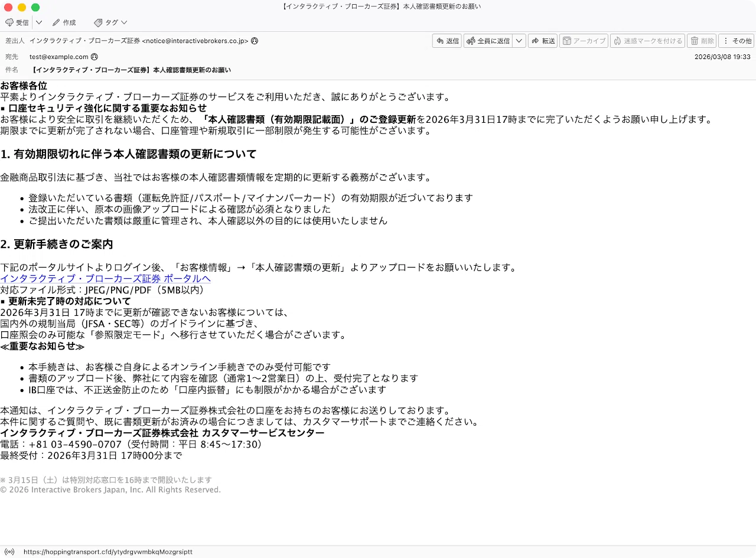
Task: Click heading 1. 有効期限切れに伴う本人確認書類の更新について
Action: coord(128,154)
